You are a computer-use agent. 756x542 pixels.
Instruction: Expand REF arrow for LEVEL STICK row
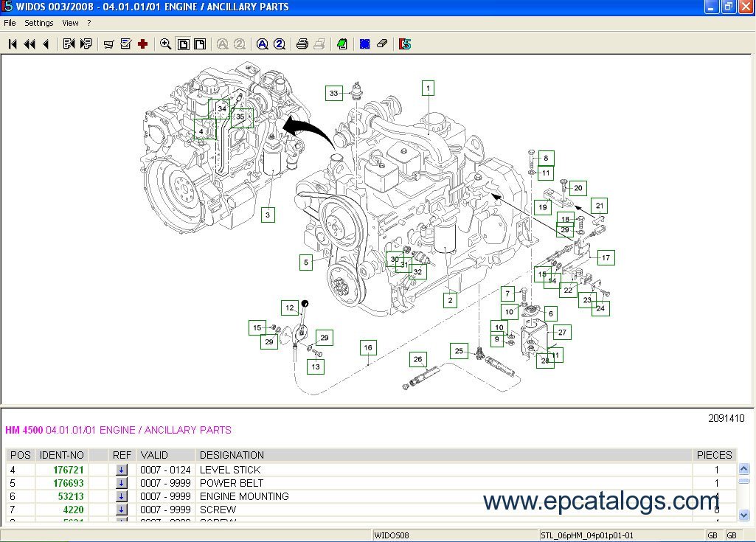pyautogui.click(x=122, y=470)
